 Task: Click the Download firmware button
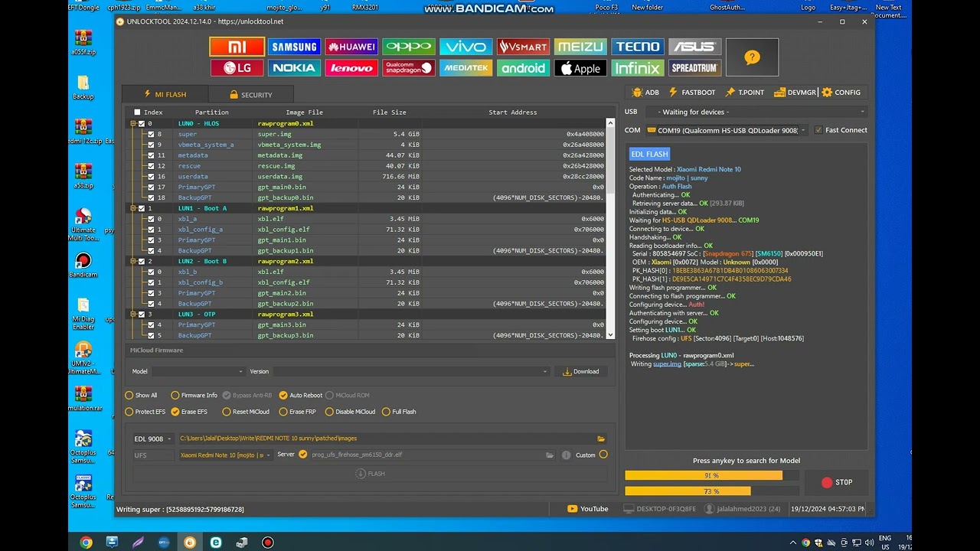581,372
